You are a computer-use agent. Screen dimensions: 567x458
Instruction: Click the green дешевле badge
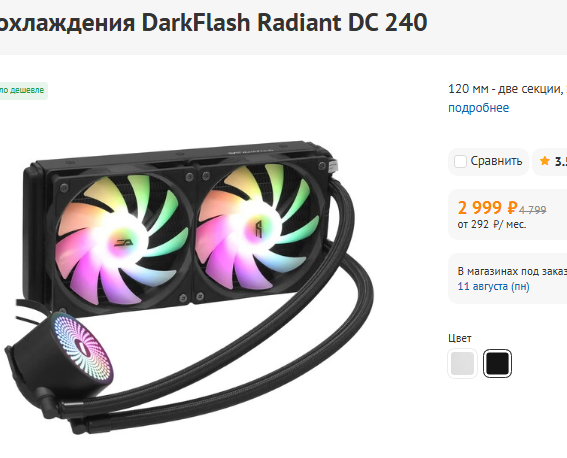click(22, 90)
